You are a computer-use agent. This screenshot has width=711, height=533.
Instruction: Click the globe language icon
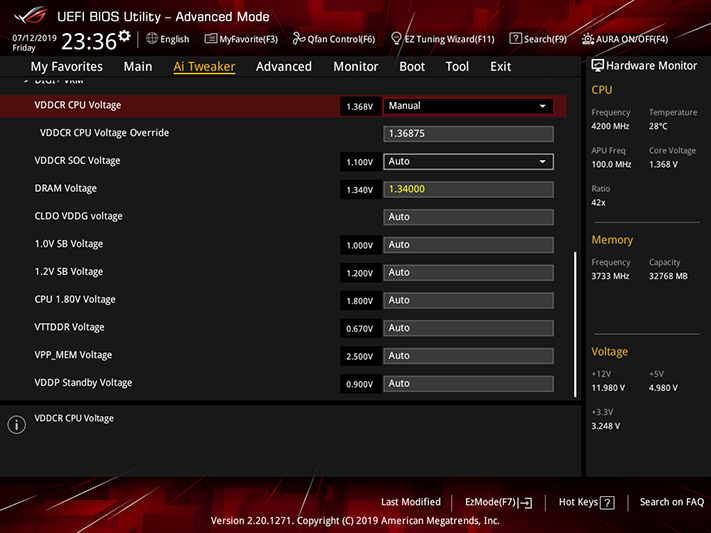[x=152, y=39]
